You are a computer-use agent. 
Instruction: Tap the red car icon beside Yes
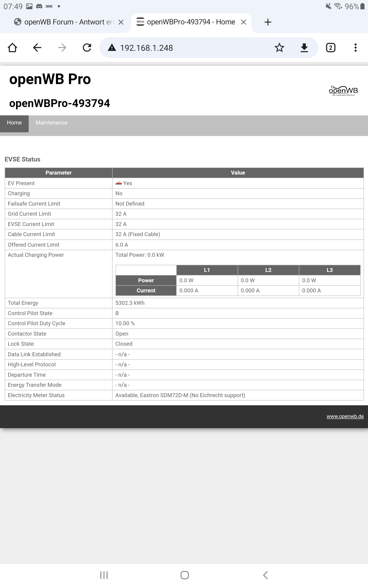(118, 183)
